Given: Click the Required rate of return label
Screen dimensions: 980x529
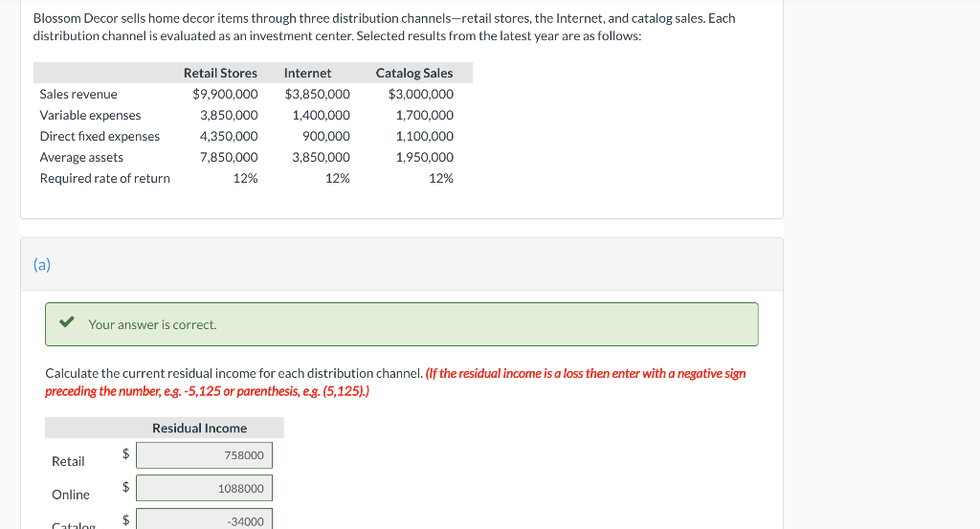Looking at the screenshot, I should pos(104,179).
